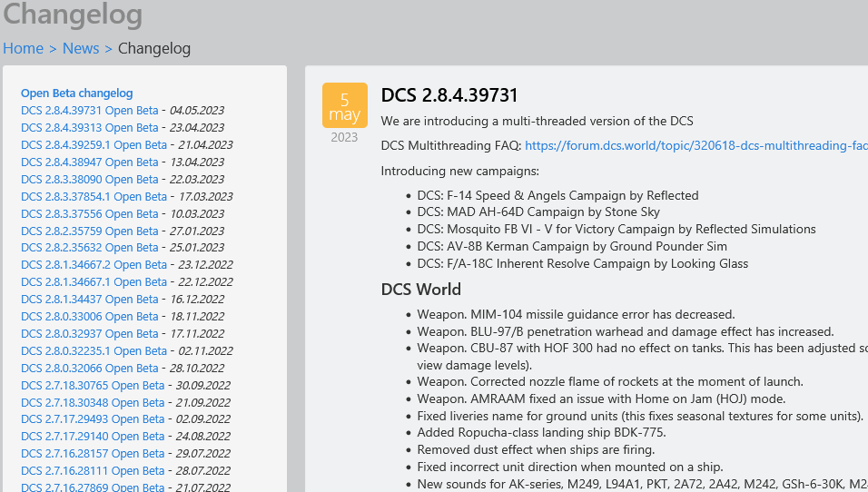Click the Changelog page title
Viewport: 868px width, 492px height.
pos(73,14)
